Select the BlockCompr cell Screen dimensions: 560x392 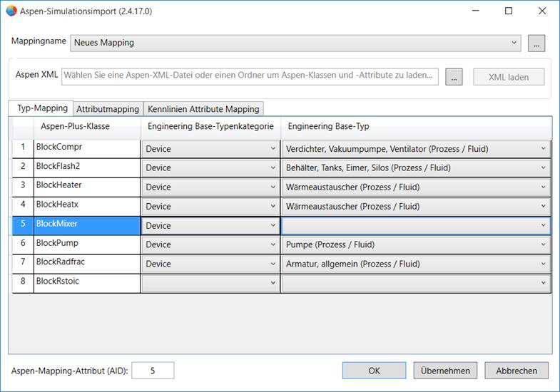87,149
